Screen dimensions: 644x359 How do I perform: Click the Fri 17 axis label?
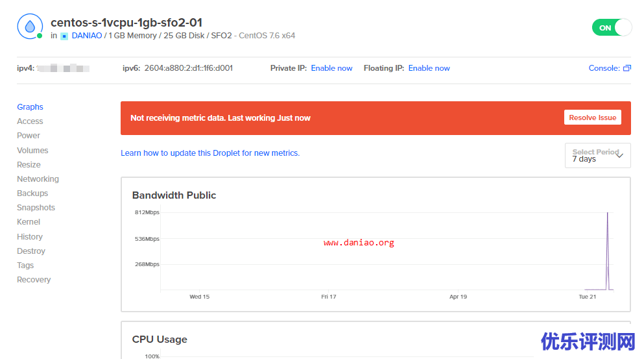tap(329, 297)
